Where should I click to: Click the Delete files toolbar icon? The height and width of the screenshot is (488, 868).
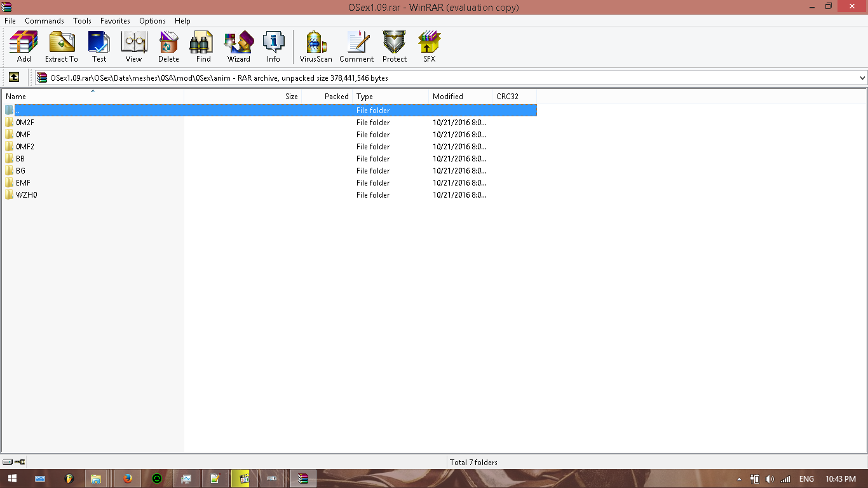point(168,46)
